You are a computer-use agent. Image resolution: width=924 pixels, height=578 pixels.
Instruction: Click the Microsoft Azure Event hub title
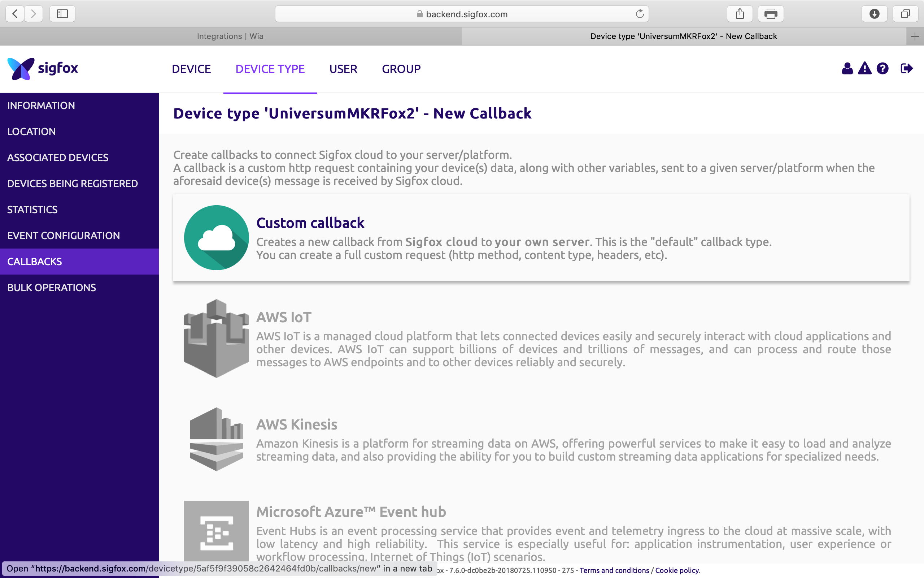[x=351, y=512]
